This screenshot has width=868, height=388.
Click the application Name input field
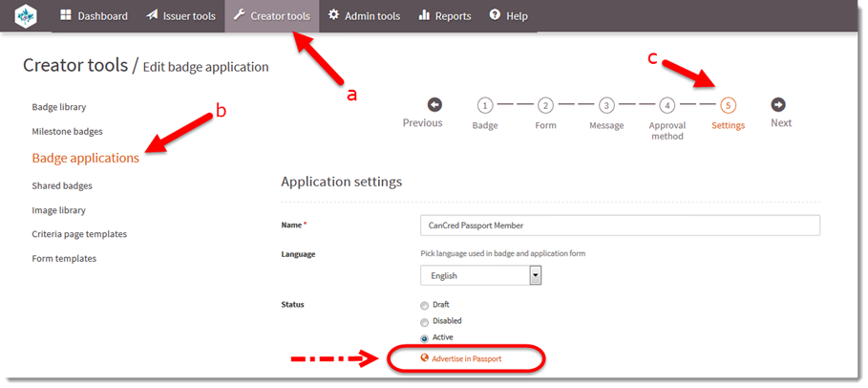pos(620,226)
